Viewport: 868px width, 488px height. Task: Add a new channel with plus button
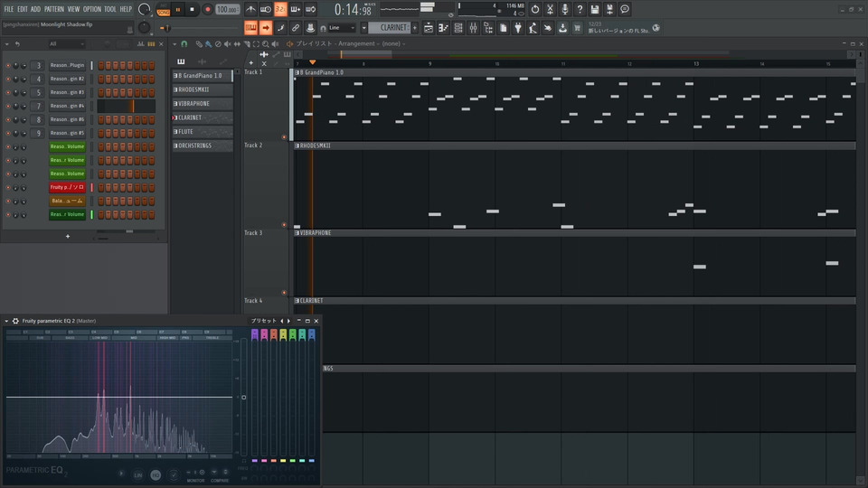(x=68, y=236)
